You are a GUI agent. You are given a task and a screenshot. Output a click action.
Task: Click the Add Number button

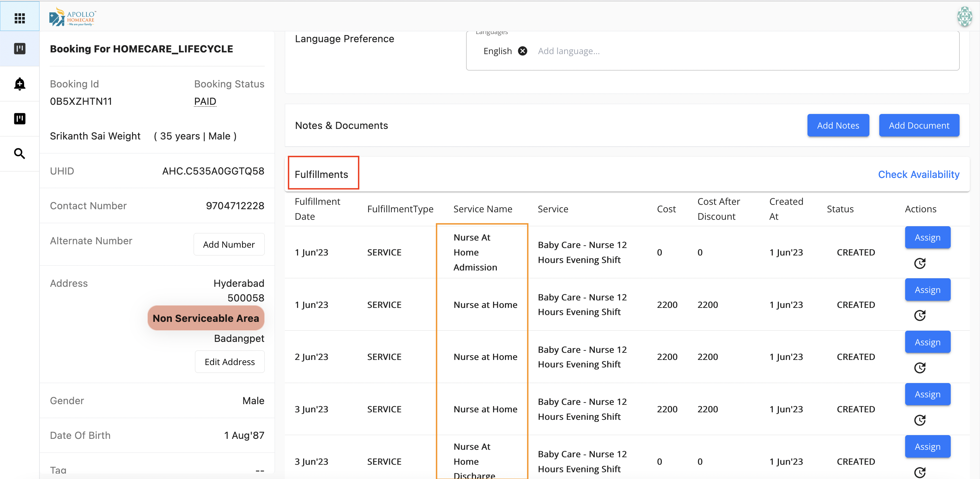[x=229, y=244]
